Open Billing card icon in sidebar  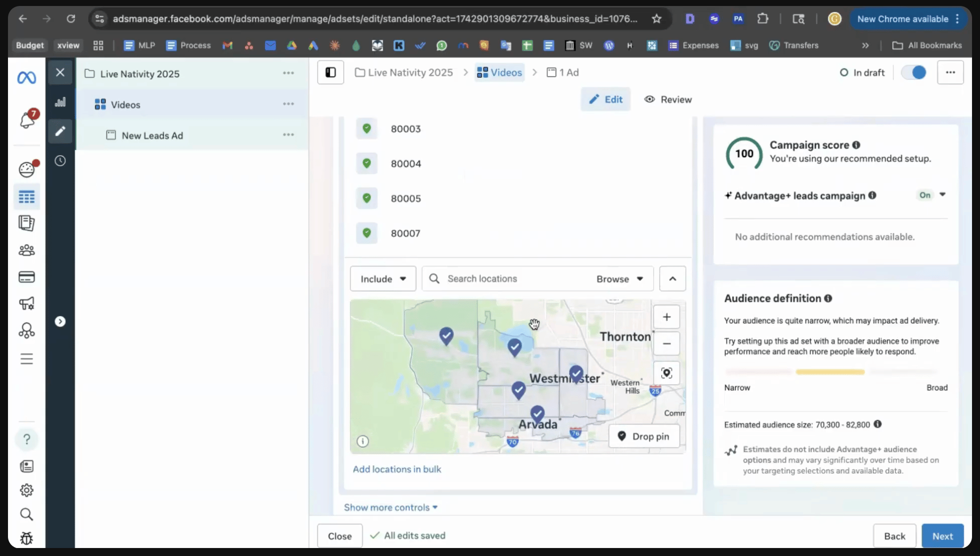click(26, 277)
